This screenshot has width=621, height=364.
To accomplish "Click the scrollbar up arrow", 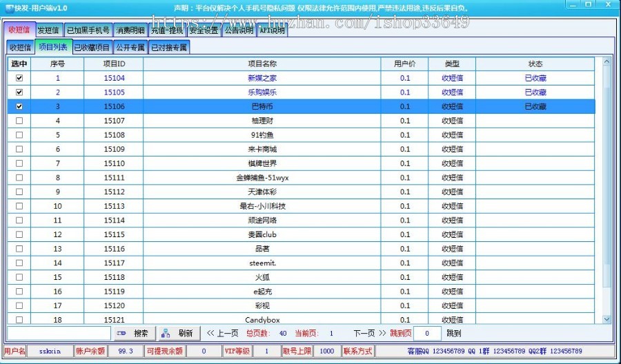I will click(x=607, y=62).
